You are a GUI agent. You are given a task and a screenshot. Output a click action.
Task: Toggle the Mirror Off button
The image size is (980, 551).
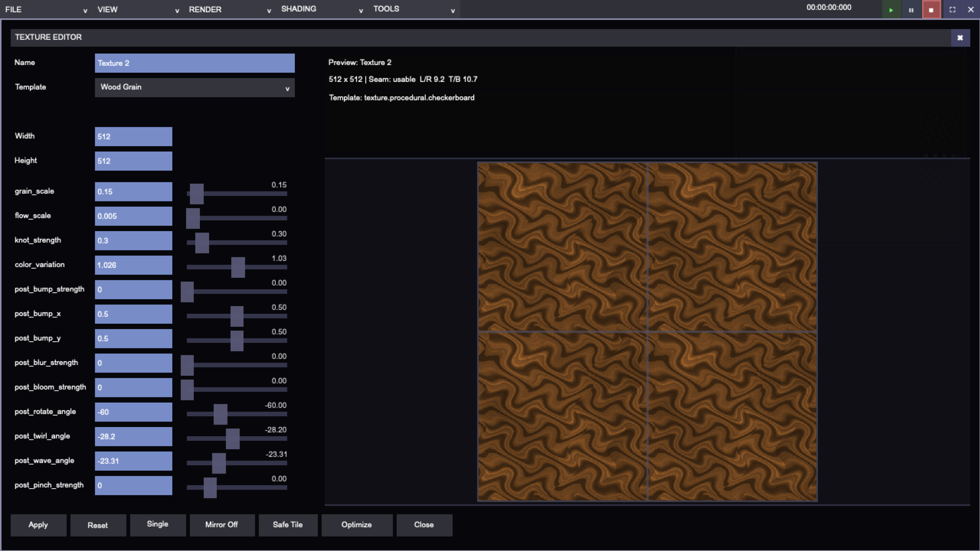point(222,525)
